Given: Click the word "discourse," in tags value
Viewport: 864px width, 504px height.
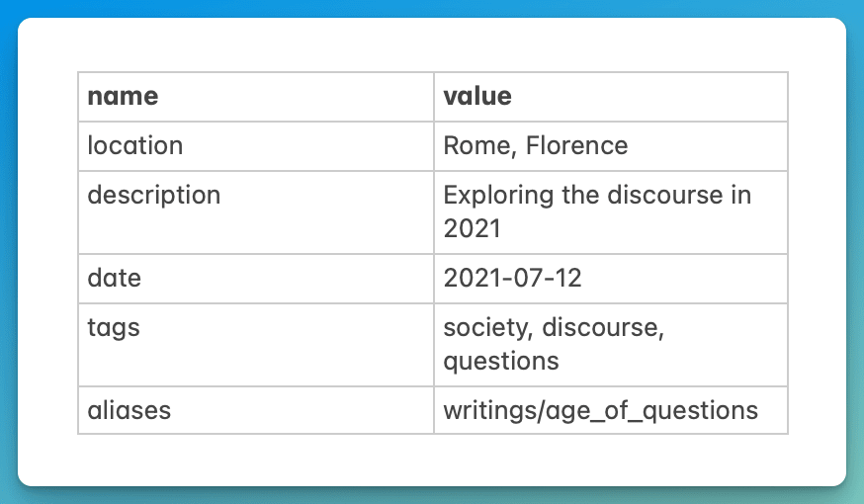Looking at the screenshot, I should coord(603,327).
